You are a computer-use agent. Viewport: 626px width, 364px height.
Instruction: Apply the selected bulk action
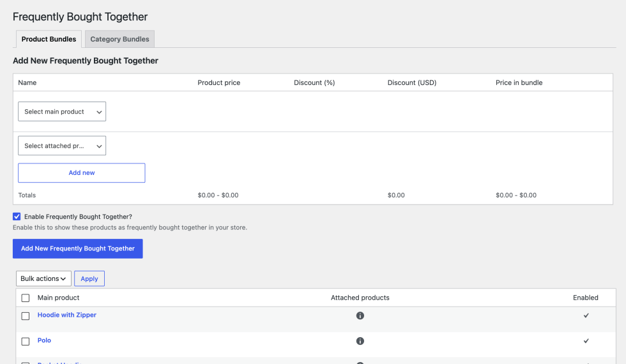[x=89, y=278]
